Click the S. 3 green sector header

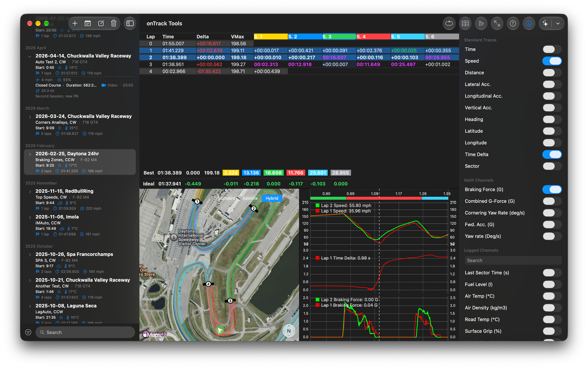tap(339, 37)
